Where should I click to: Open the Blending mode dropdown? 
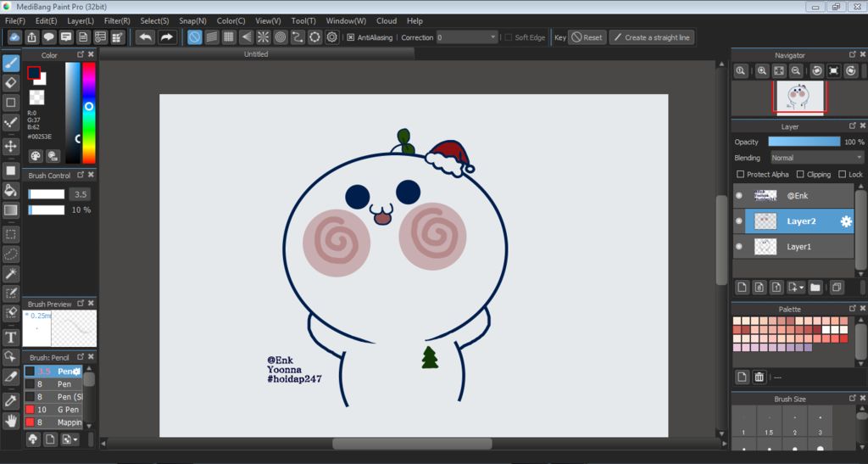coord(817,158)
